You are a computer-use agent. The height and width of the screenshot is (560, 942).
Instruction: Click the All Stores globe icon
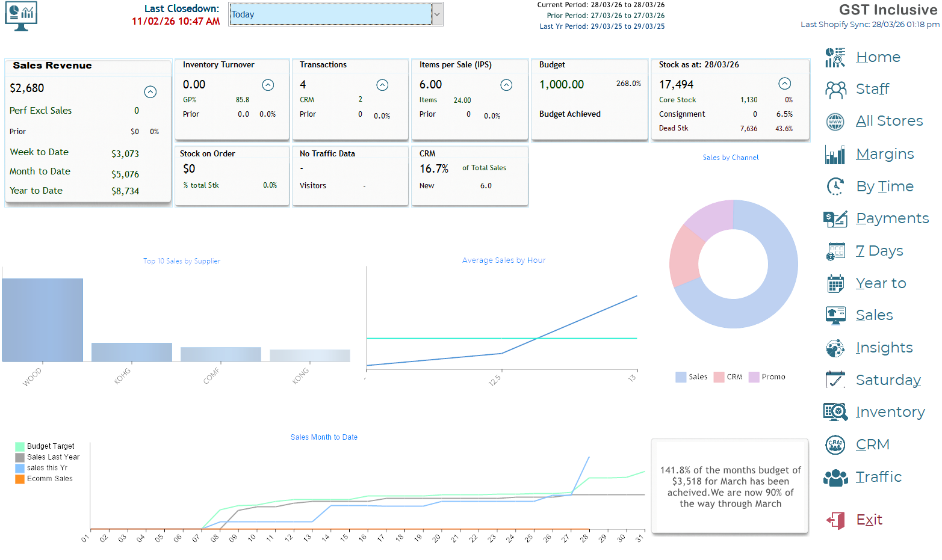click(835, 122)
